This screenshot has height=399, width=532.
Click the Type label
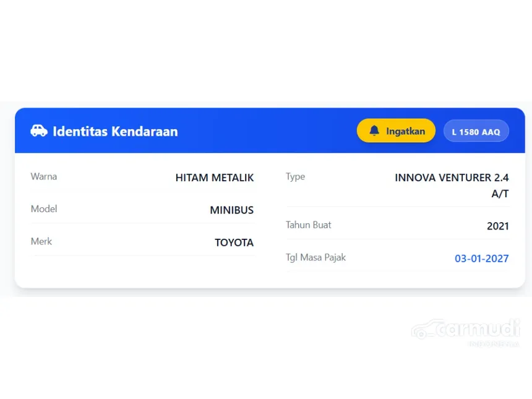tap(295, 176)
